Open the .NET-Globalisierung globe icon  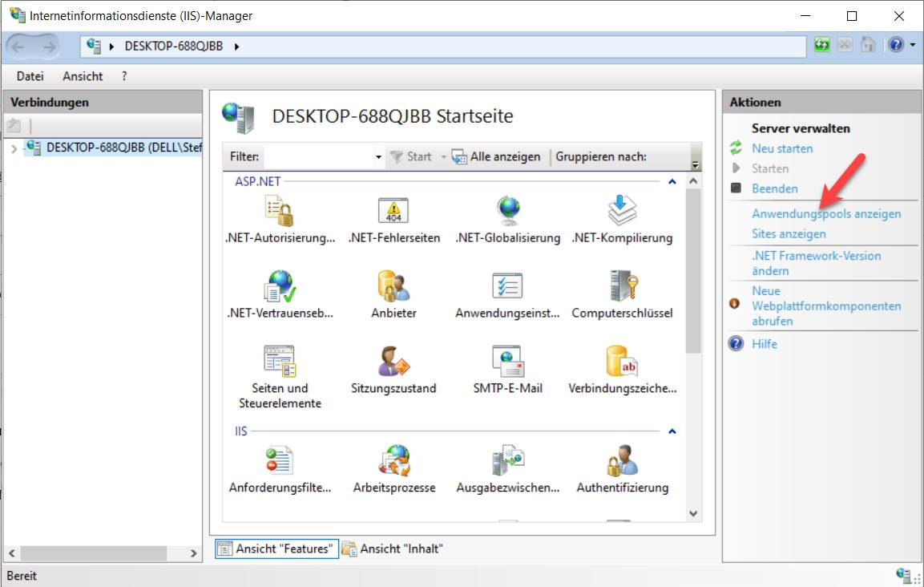pos(507,212)
